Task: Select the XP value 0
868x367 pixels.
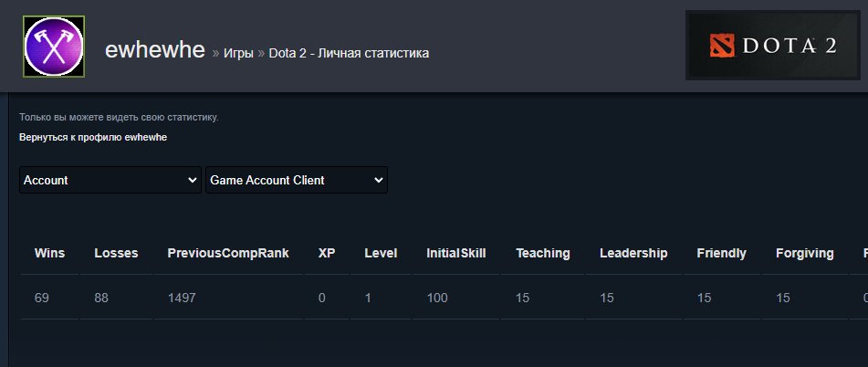Action: pyautogui.click(x=321, y=298)
